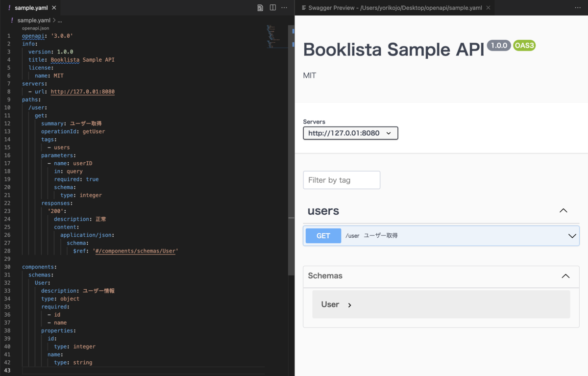Viewport: 588px width, 376px height.
Task: Expand the User schema arrow
Action: click(349, 305)
